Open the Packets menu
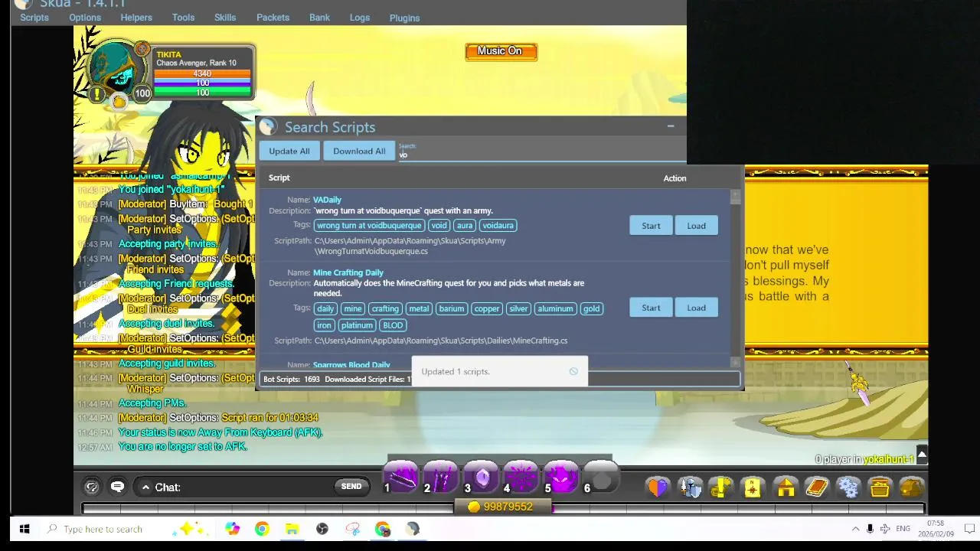The height and width of the screenshot is (551, 980). 273,18
